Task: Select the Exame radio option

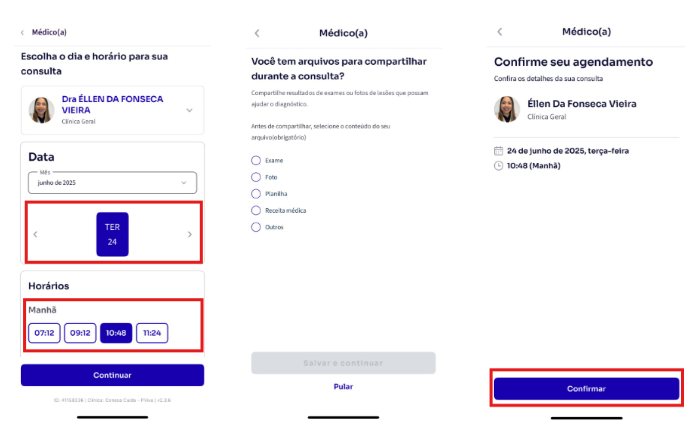Action: (x=256, y=160)
